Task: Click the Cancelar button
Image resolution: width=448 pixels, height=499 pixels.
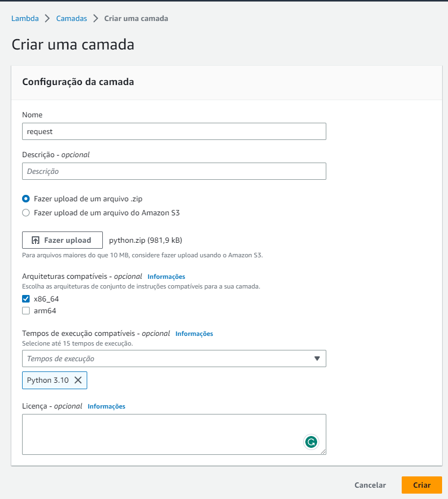Action: (x=370, y=485)
